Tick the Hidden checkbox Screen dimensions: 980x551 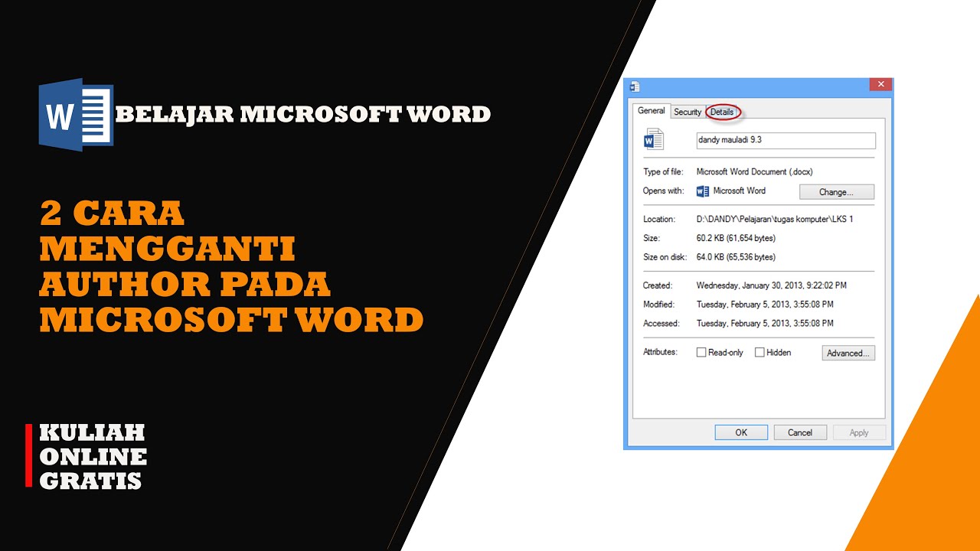[x=759, y=353]
